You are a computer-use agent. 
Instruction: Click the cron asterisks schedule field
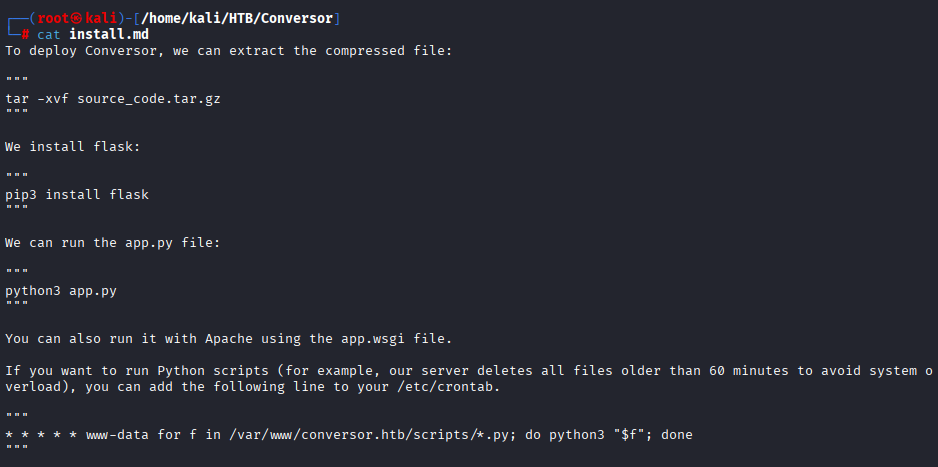(x=41, y=435)
